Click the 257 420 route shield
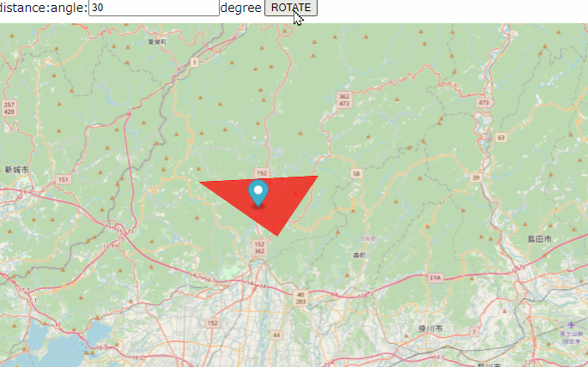 click(x=9, y=108)
